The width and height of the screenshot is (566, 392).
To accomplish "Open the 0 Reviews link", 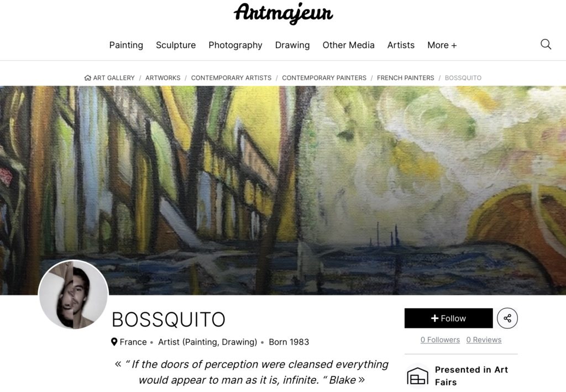I will pyautogui.click(x=484, y=340).
